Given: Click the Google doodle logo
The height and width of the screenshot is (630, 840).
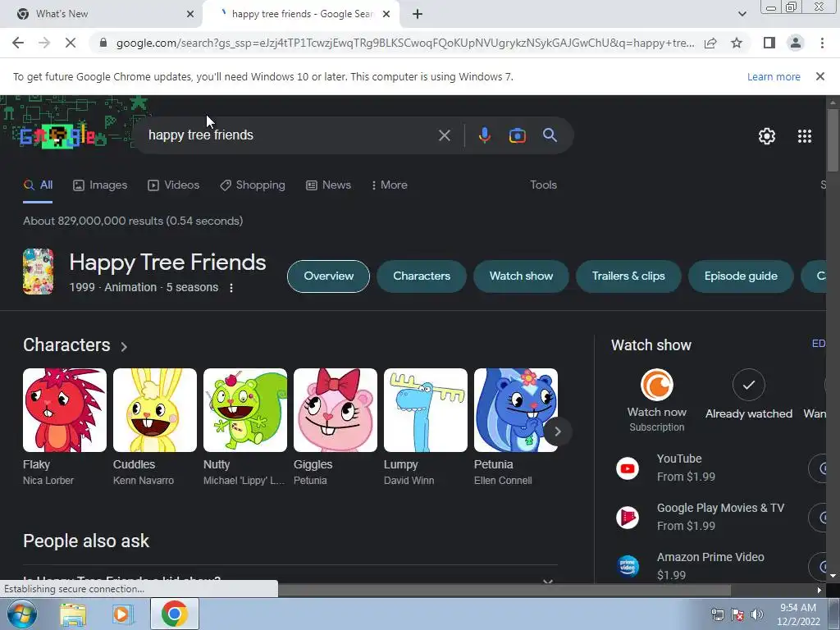Looking at the screenshot, I should tap(58, 137).
